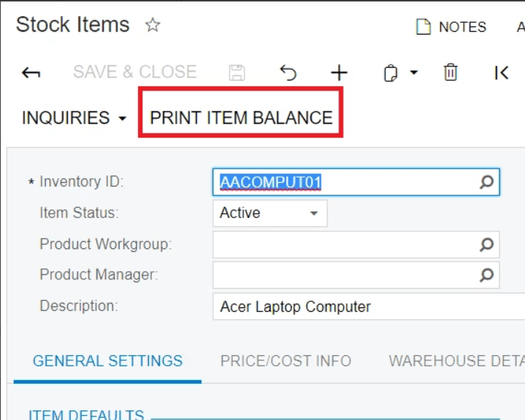Click the Save & Close button
Screen dimensions: 525x420
click(x=135, y=71)
